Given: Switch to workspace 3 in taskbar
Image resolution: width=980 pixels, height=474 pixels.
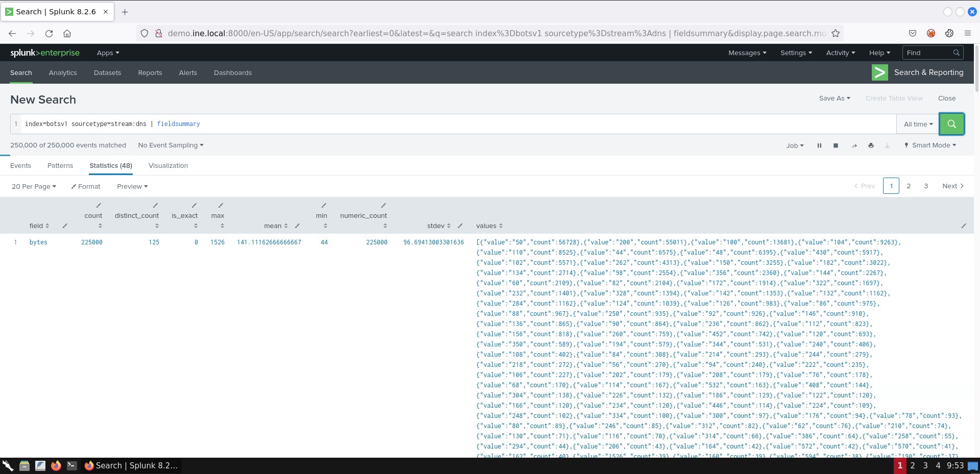Looking at the screenshot, I should coord(925,465).
